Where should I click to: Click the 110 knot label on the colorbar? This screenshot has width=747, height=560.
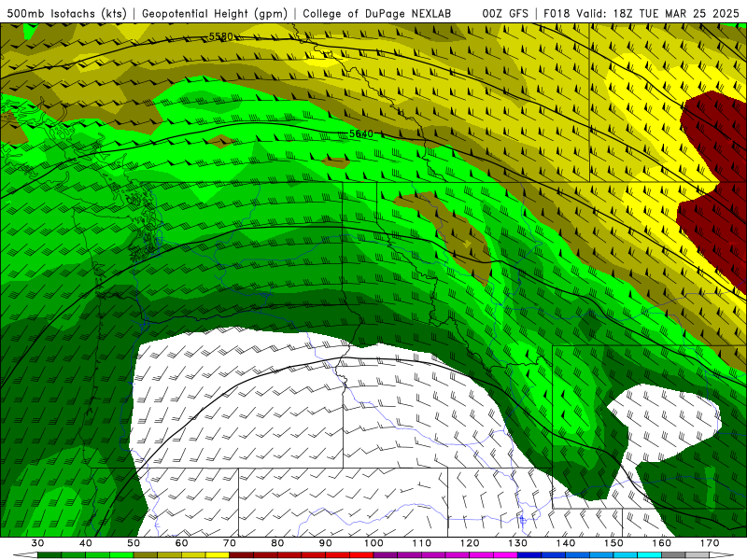click(422, 543)
